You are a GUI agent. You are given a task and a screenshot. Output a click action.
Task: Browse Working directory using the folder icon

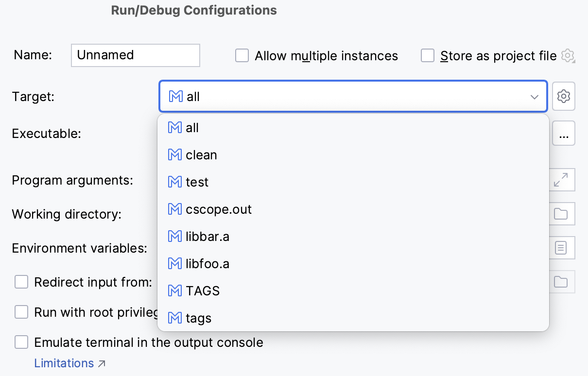point(562,214)
